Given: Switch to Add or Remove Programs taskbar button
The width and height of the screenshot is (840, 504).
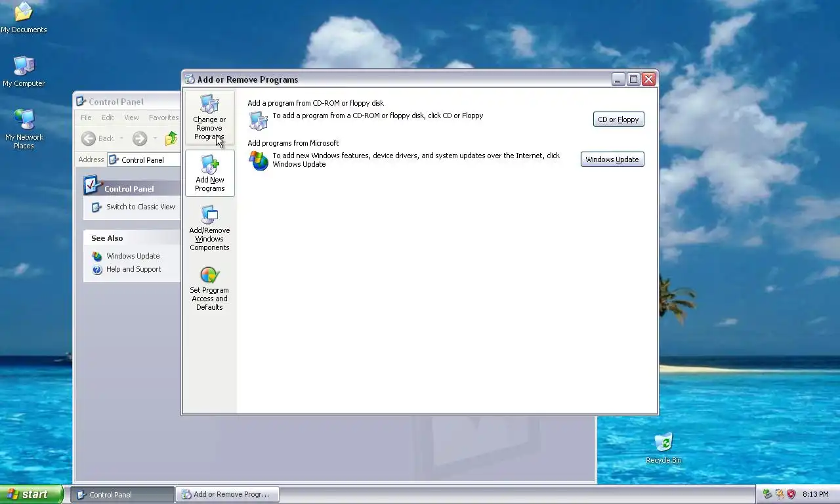Looking at the screenshot, I should [227, 494].
